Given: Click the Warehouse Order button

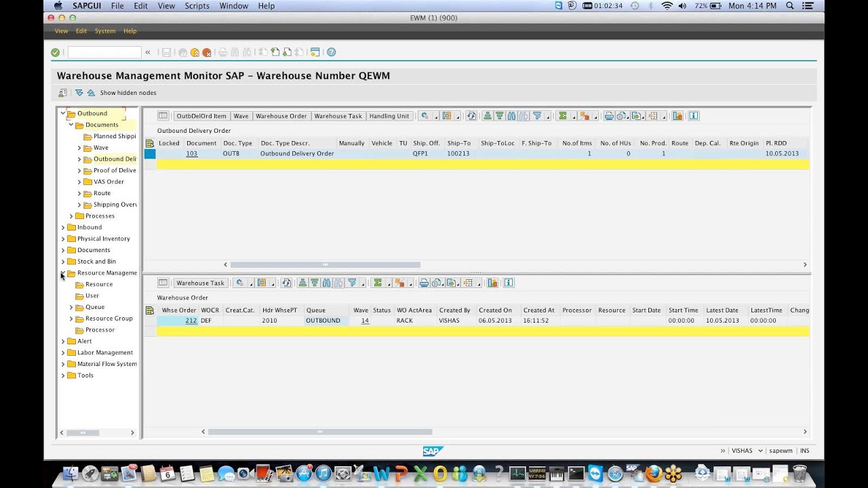Looking at the screenshot, I should tap(281, 116).
